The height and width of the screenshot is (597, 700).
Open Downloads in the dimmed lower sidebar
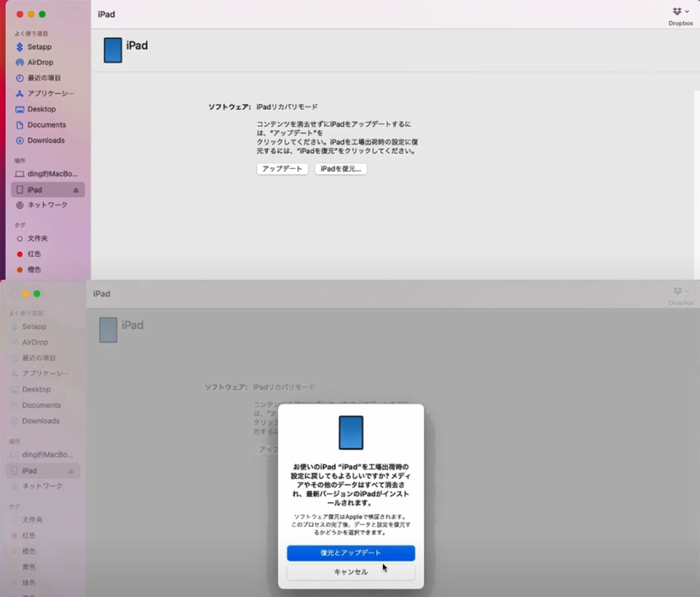point(35,421)
